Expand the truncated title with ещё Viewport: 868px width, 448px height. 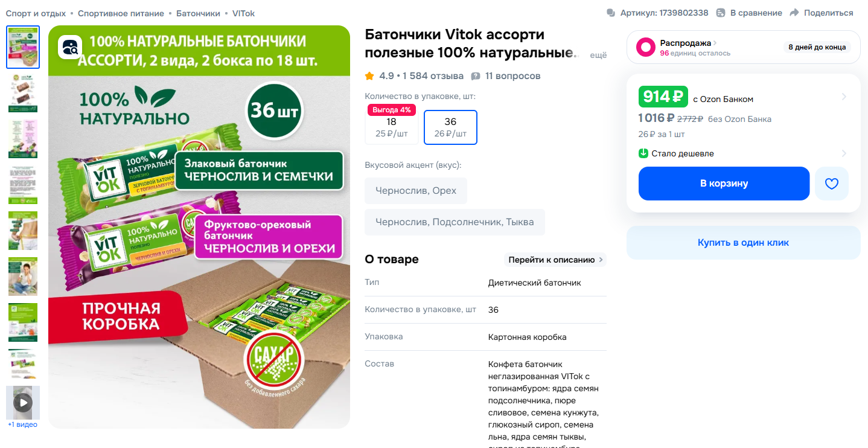pyautogui.click(x=598, y=55)
